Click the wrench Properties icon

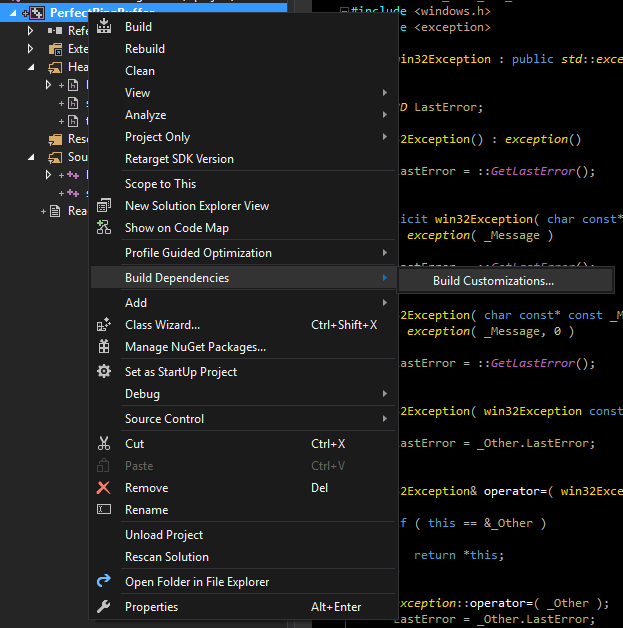(x=104, y=606)
